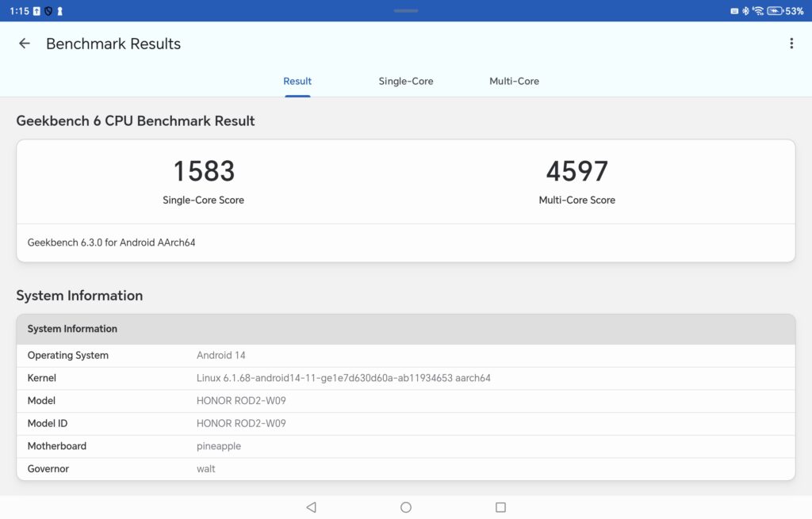Select the Operating System row
The width and height of the screenshot is (812, 519).
click(405, 355)
